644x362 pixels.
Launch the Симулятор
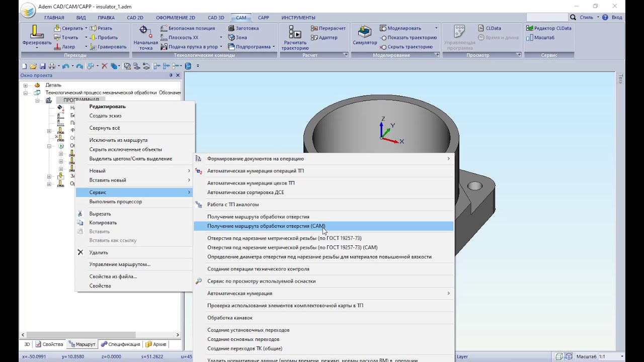pyautogui.click(x=365, y=36)
